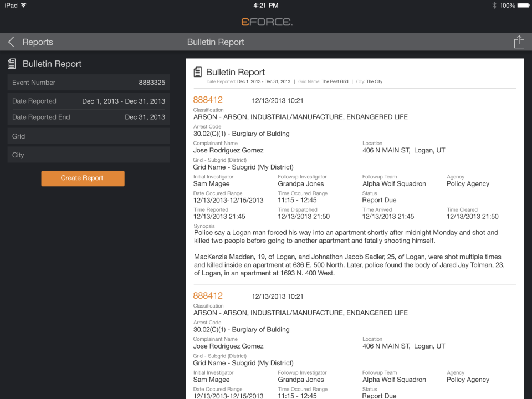Tap the back chevron next to Reports
This screenshot has width=532, height=399.
pyautogui.click(x=11, y=42)
